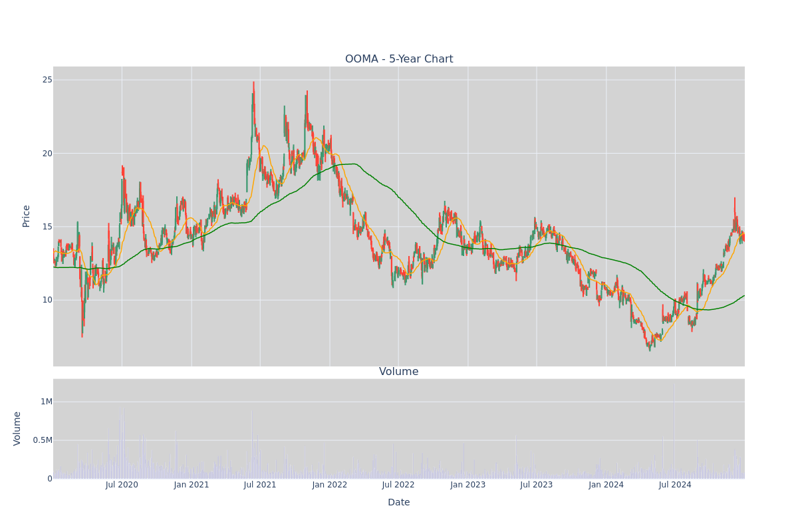
Task: Click the chart title 'OOMA - 5-Year Chart'
Action: click(399, 59)
